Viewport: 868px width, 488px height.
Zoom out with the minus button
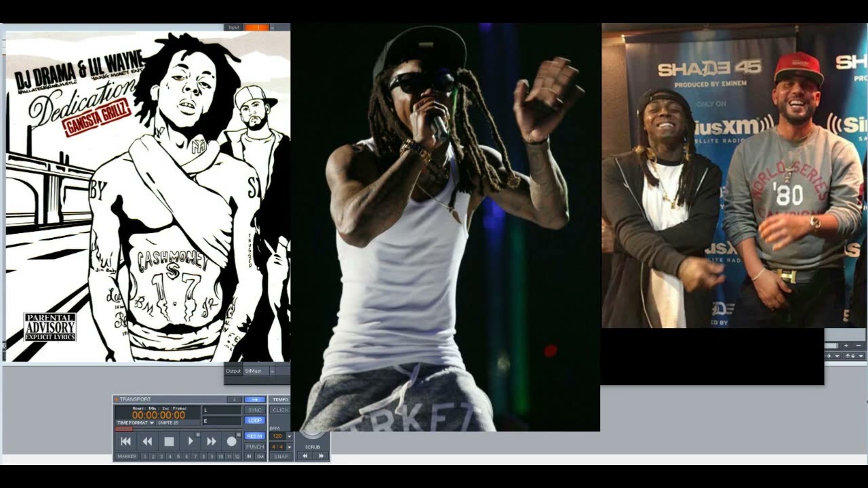859,346
